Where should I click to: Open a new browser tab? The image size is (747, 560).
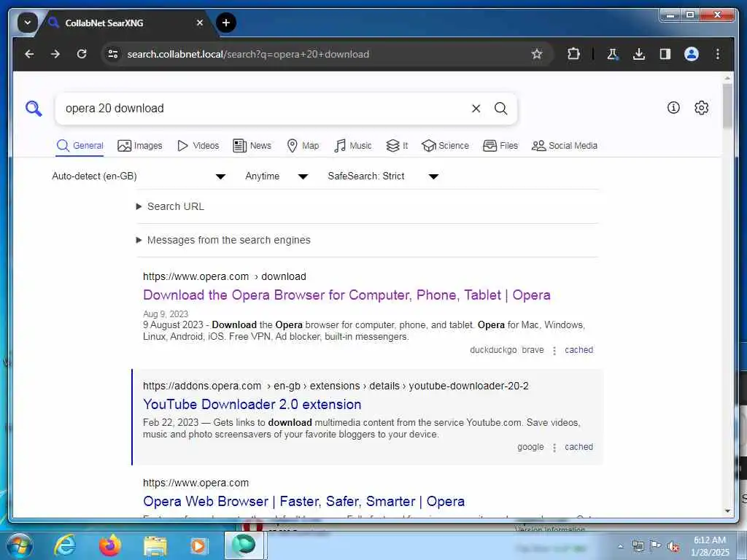[x=226, y=23]
